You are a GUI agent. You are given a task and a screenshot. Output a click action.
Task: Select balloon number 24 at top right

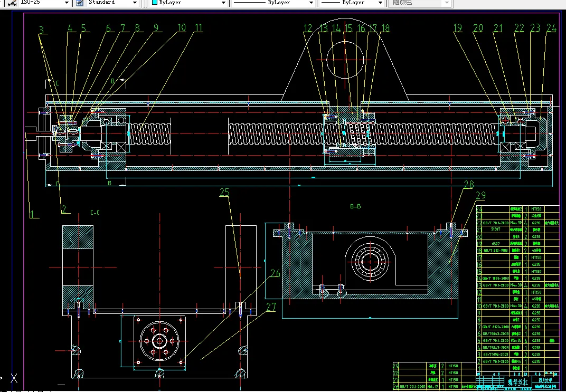[x=551, y=28]
